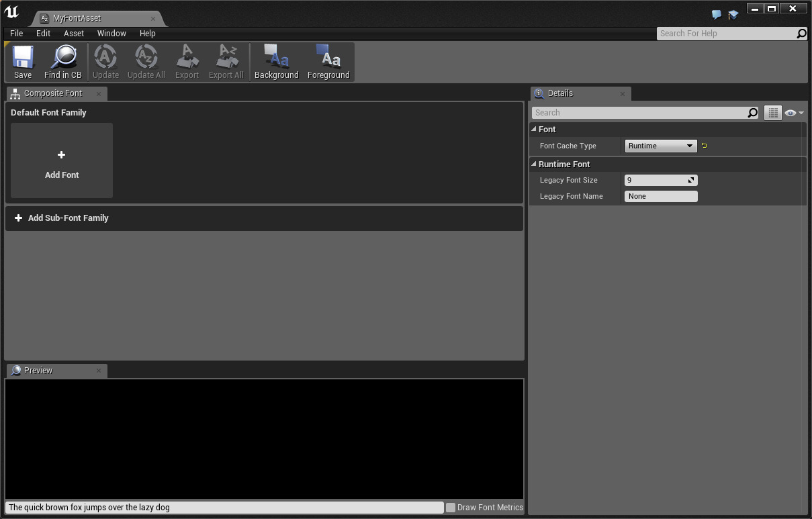Open the Details view options eye menu
This screenshot has height=519, width=812.
794,113
